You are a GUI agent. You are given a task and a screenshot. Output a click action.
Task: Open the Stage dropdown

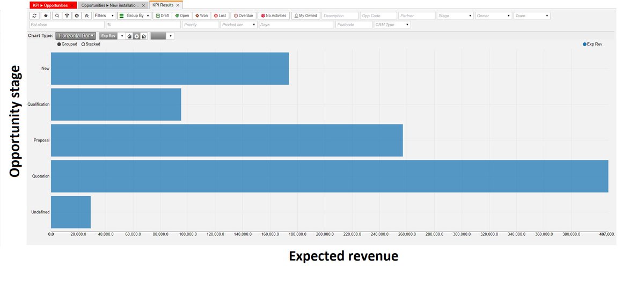[455, 16]
